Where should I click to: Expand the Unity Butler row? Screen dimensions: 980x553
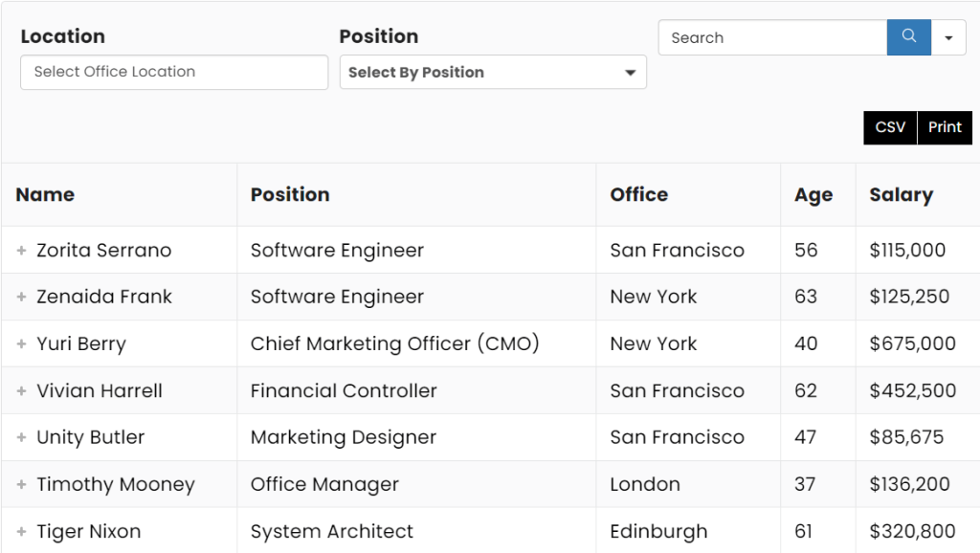[x=21, y=437]
